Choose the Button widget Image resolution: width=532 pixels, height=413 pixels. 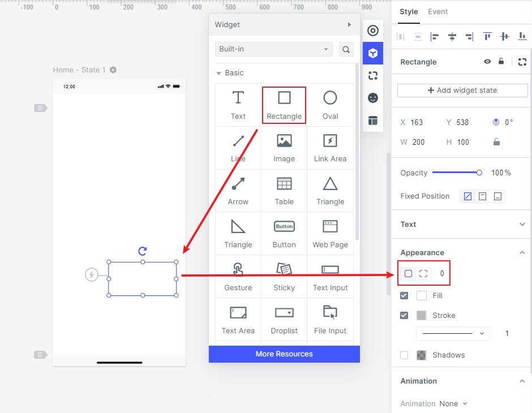click(284, 234)
